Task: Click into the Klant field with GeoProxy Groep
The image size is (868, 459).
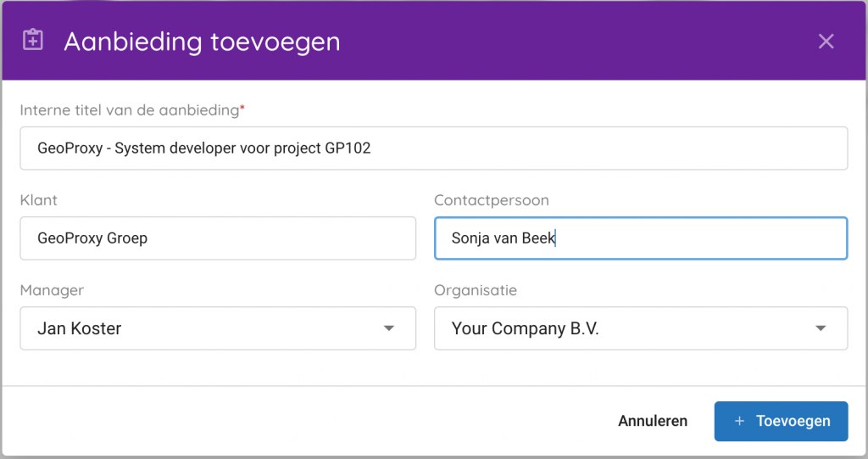Action: 218,238
